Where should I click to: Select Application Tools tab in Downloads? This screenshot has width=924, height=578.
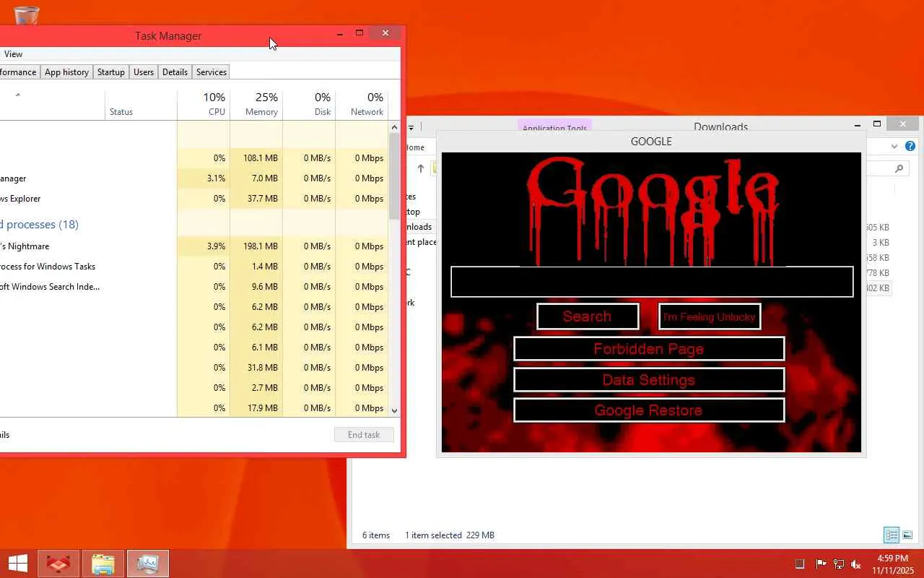(x=554, y=126)
